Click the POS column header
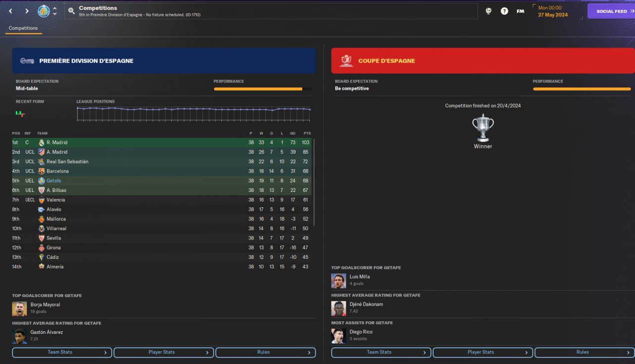 coord(16,133)
